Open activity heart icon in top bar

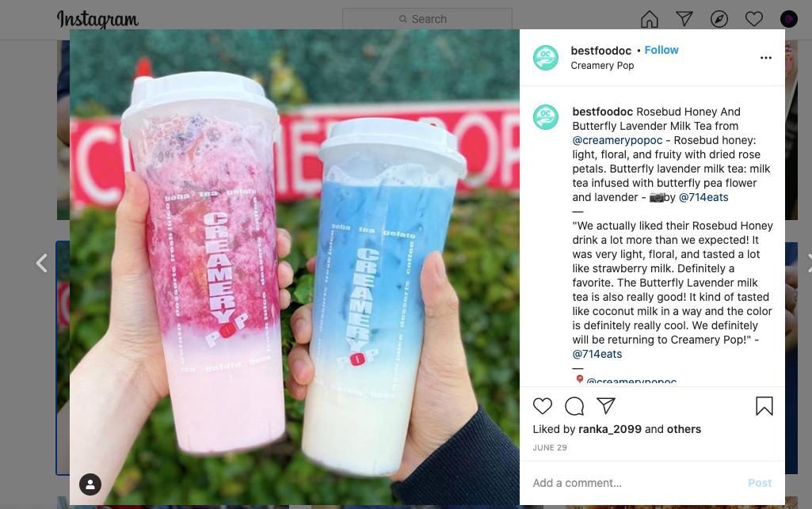coord(753,19)
